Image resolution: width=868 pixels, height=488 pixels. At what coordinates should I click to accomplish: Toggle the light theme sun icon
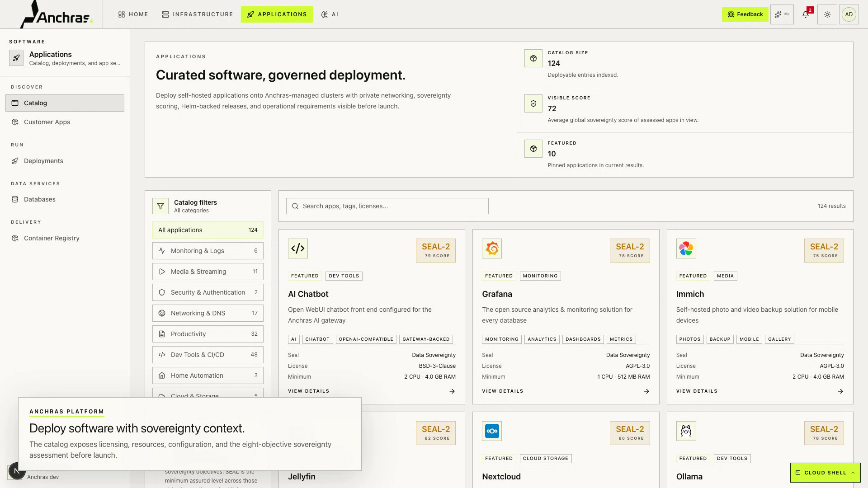point(827,14)
